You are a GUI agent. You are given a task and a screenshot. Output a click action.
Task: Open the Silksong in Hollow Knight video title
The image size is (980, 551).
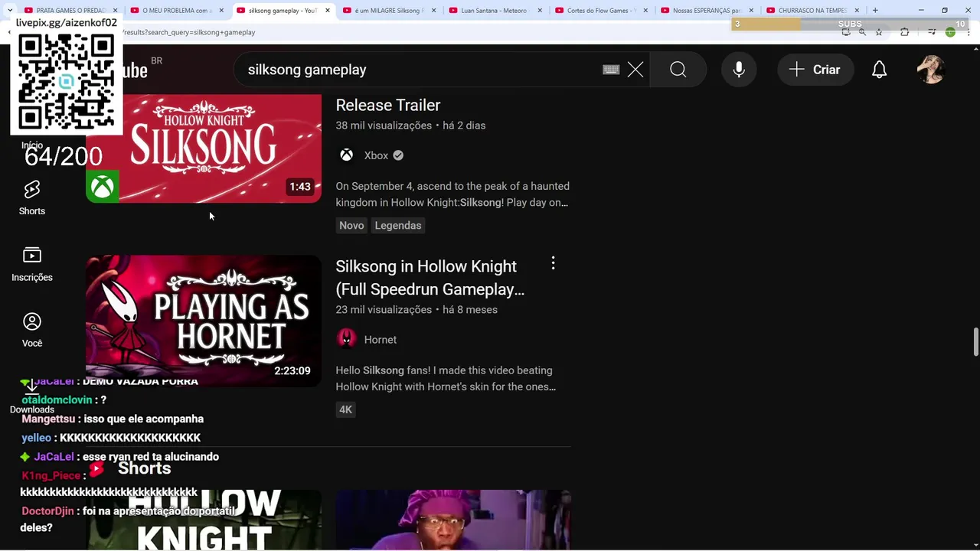point(430,278)
